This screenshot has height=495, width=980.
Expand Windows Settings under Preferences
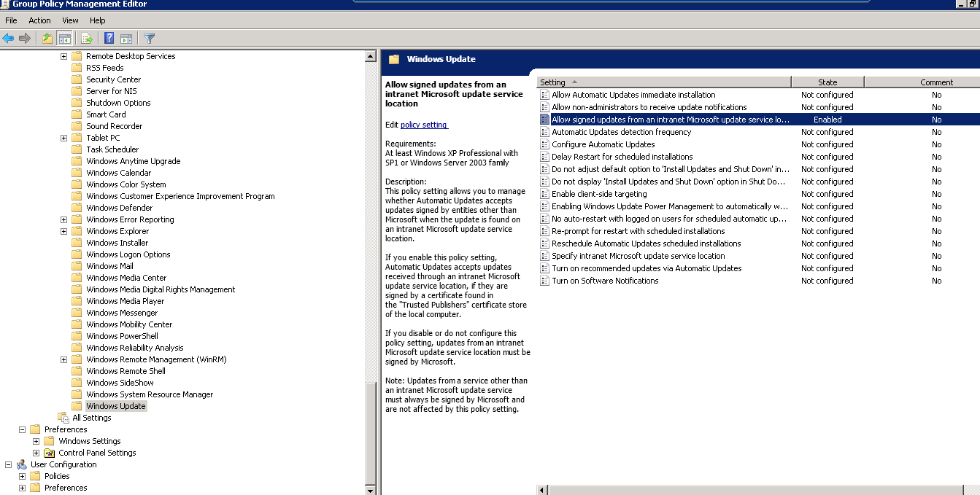pos(36,441)
